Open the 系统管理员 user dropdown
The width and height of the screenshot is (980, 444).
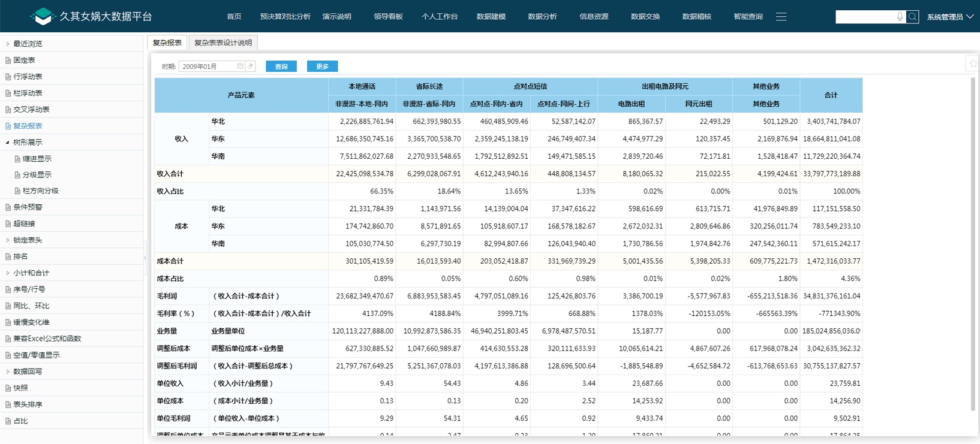coord(950,17)
